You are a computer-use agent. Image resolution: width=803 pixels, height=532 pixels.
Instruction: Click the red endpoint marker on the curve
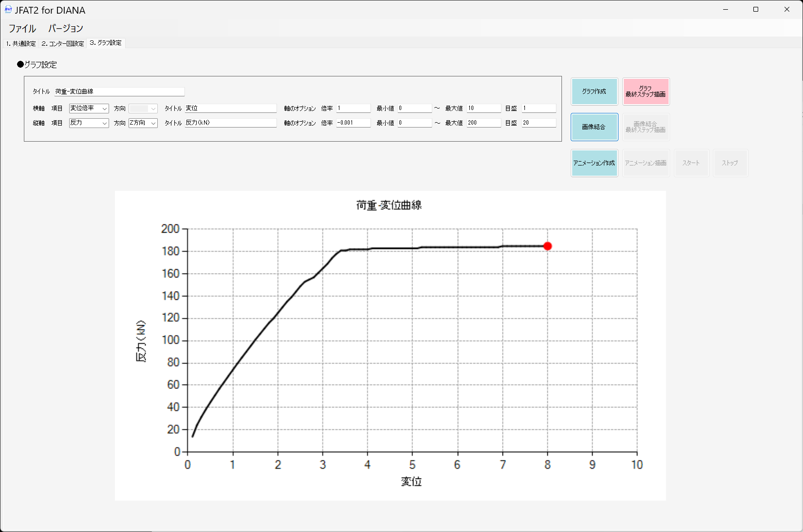(x=547, y=246)
